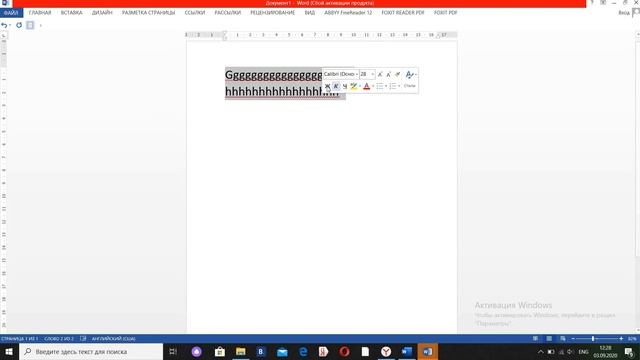Launch Microsoft Edge from the taskbar
The image size is (640, 360).
pos(303,351)
